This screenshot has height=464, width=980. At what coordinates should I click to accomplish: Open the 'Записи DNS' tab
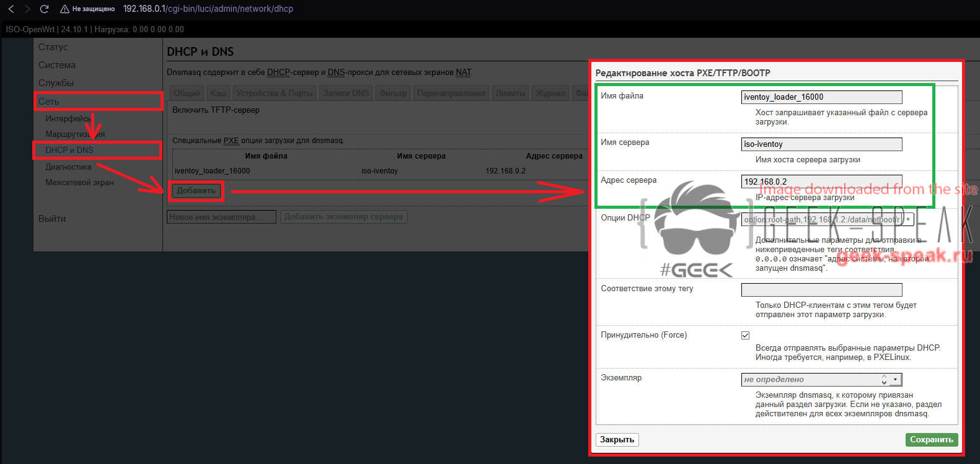(x=346, y=93)
